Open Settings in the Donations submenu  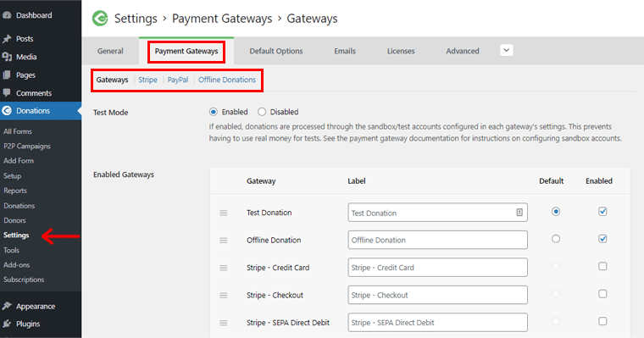point(16,235)
